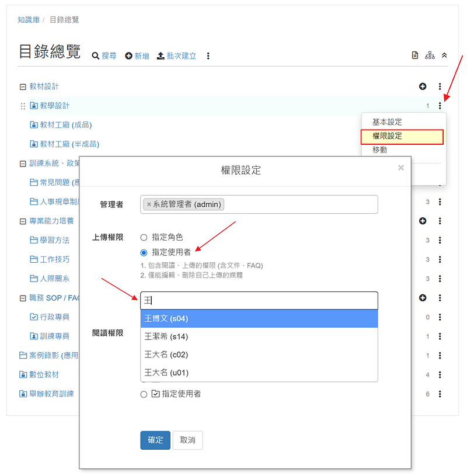Close the 權限設定 dialog
Screen dimensions: 467x476
(x=400, y=168)
